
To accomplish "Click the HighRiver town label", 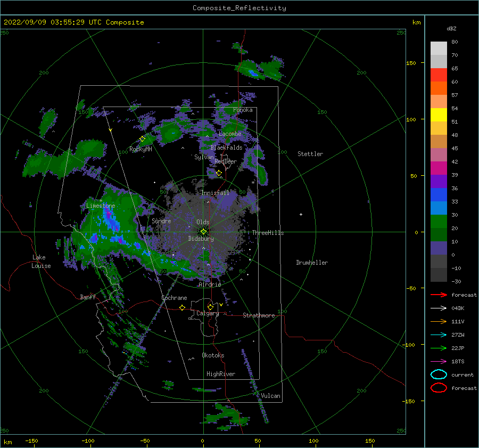I will [221, 374].
